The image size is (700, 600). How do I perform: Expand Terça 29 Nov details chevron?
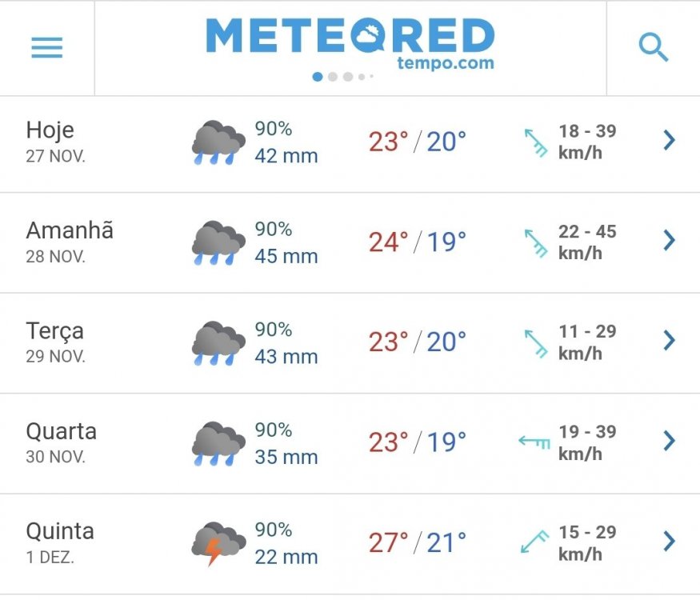pos(669,340)
